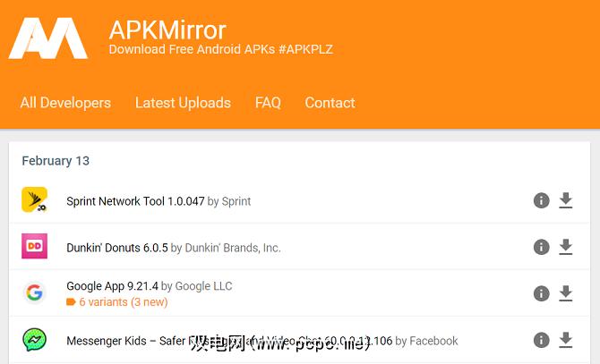
Task: Click the Messenger Kids app icon
Action: tap(34, 340)
